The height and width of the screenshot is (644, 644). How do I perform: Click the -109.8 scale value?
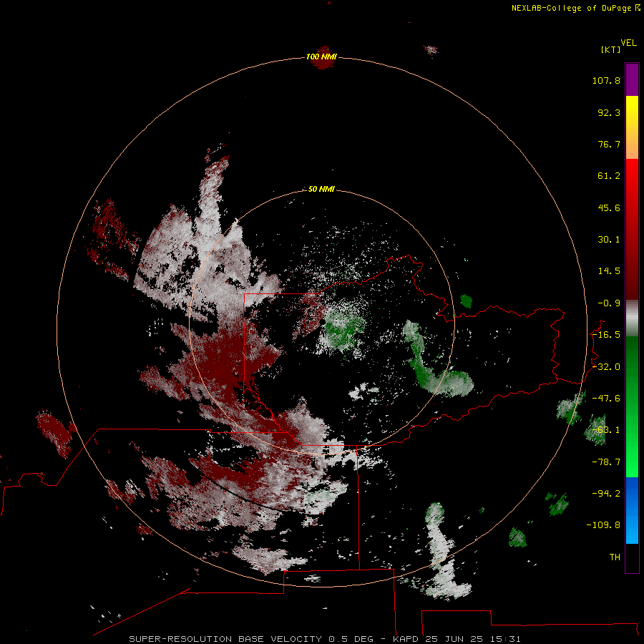pyautogui.click(x=603, y=525)
